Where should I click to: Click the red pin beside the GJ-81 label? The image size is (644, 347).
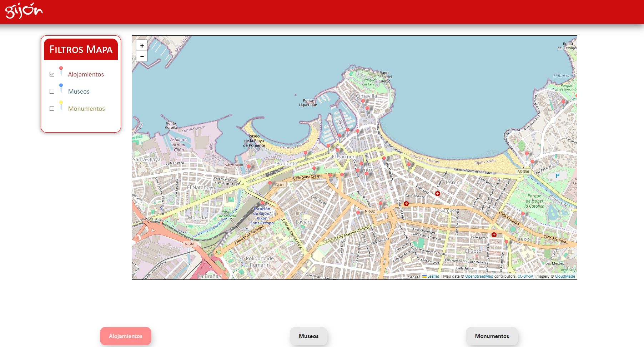[270, 183]
